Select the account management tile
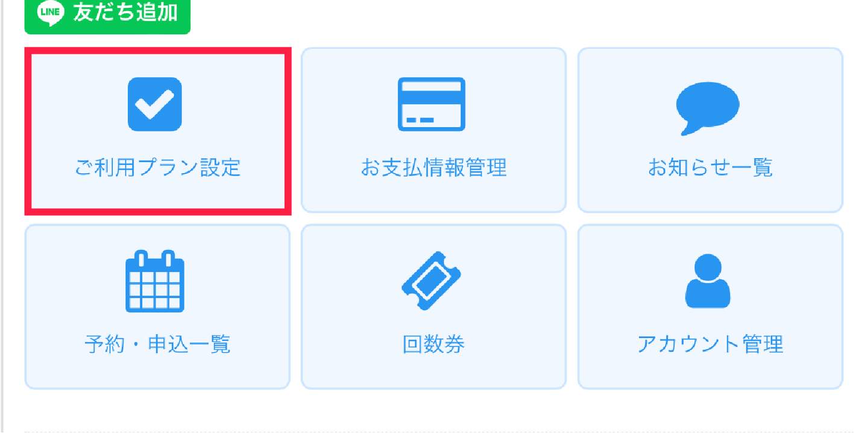Screen dimensions: 868x433 pos(710,307)
